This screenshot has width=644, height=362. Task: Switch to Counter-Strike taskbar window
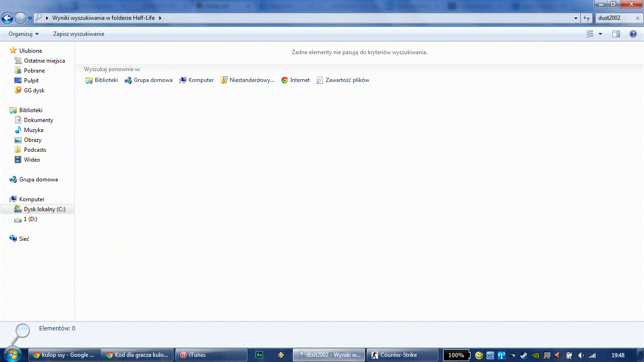(x=398, y=355)
